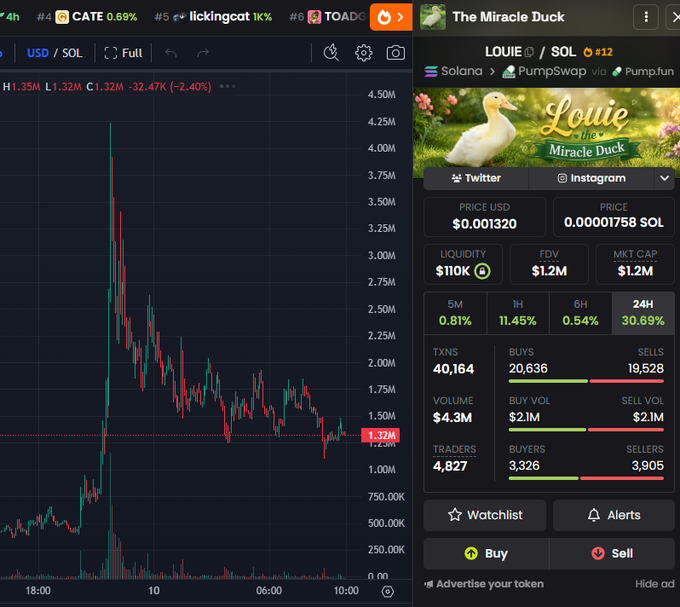Click the Miracle Duck avatar thumbnail
This screenshot has height=607, width=680.
click(433, 17)
